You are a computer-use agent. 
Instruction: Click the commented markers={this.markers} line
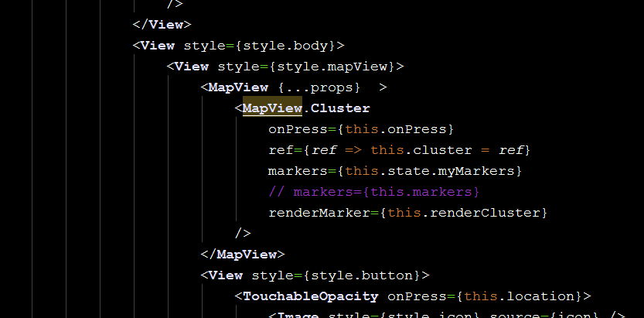tap(373, 192)
